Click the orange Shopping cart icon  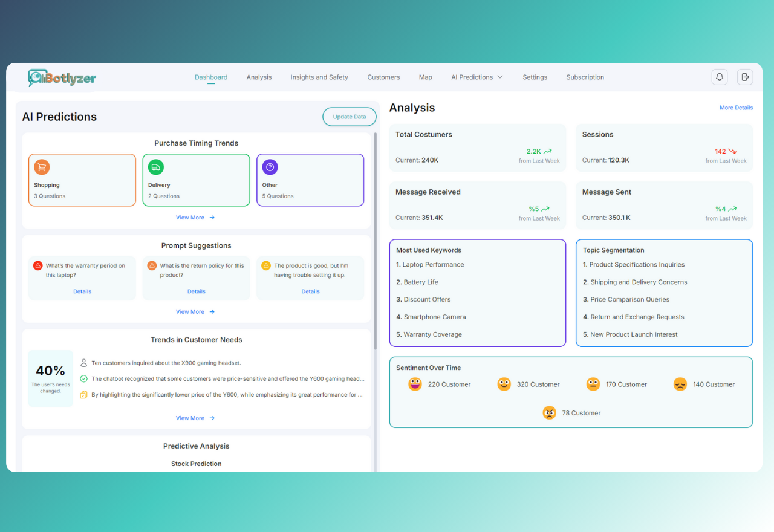[42, 167]
